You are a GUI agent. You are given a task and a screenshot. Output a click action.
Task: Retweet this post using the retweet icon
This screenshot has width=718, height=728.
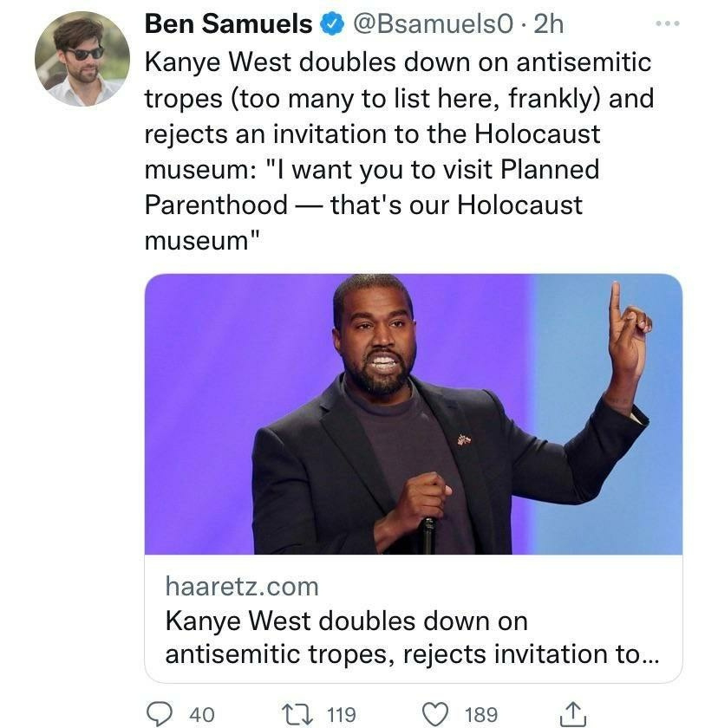pyautogui.click(x=300, y=713)
